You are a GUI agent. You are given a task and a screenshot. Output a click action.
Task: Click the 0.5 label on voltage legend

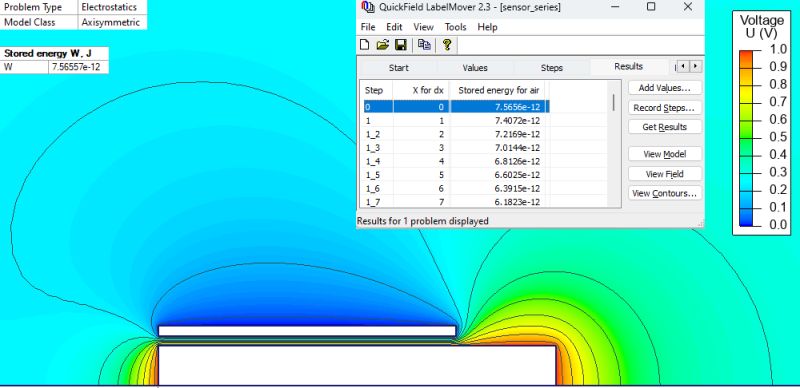[x=778, y=137]
